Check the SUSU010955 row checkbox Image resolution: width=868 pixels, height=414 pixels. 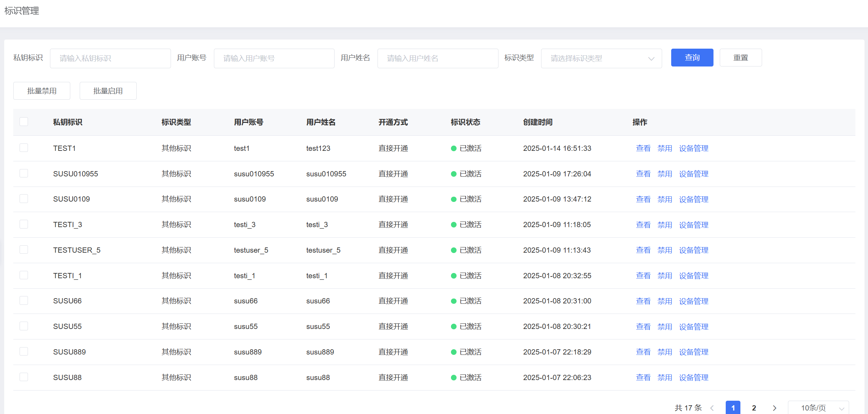pyautogui.click(x=24, y=173)
